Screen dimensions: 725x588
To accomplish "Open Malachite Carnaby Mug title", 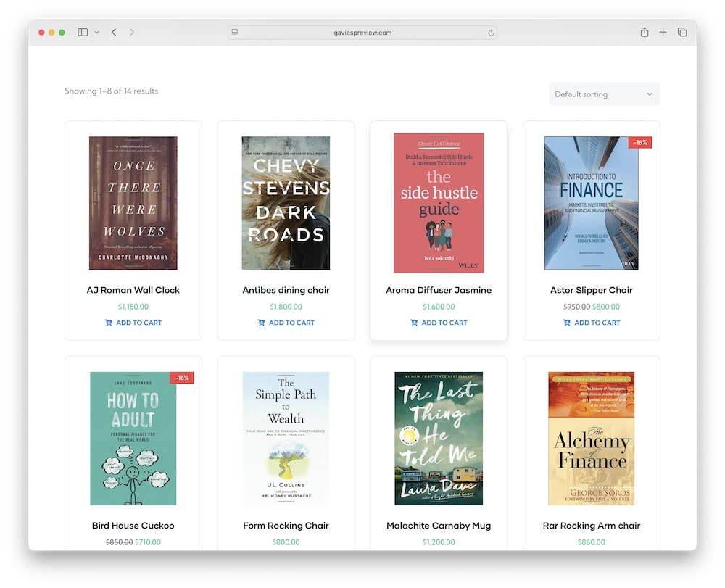I will pyautogui.click(x=439, y=526).
